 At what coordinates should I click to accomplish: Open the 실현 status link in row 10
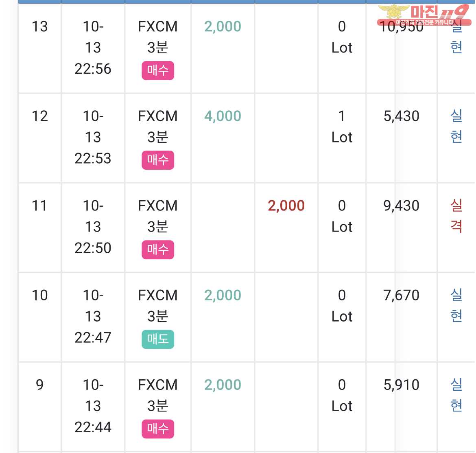pyautogui.click(x=456, y=305)
